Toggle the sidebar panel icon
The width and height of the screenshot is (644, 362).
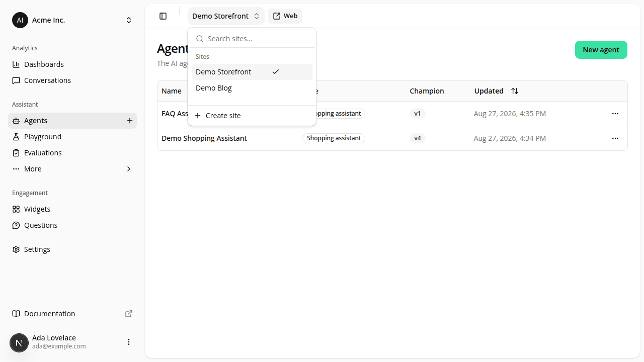tap(163, 16)
